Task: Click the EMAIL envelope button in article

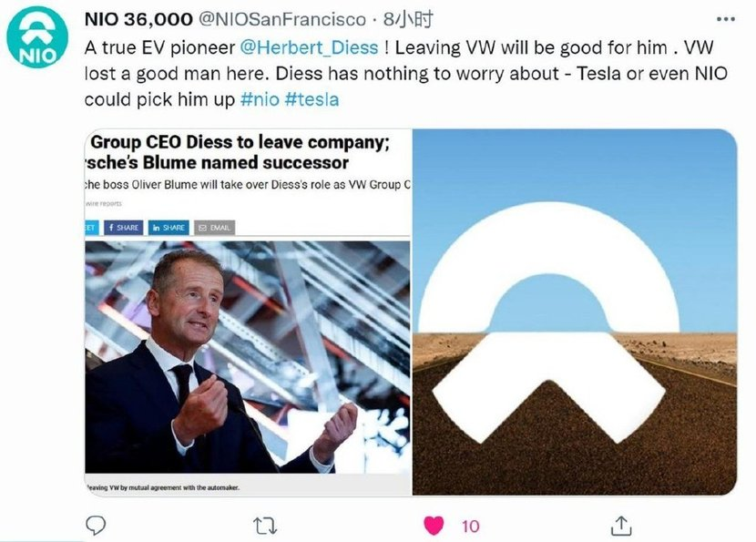Action: coord(214,227)
